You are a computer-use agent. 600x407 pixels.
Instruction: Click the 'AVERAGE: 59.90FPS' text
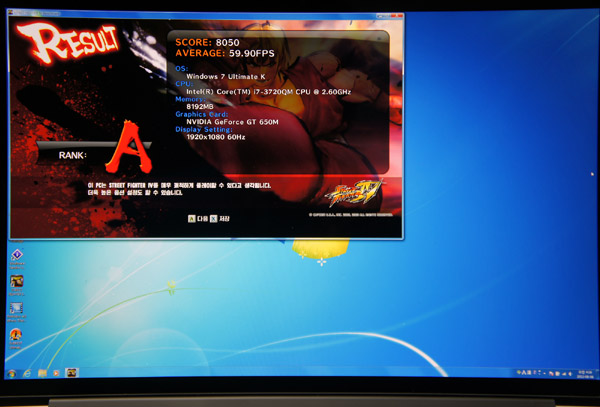[x=225, y=53]
